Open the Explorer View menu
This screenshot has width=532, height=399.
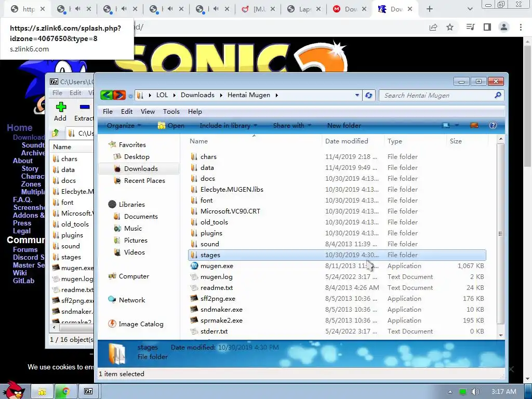[148, 112]
